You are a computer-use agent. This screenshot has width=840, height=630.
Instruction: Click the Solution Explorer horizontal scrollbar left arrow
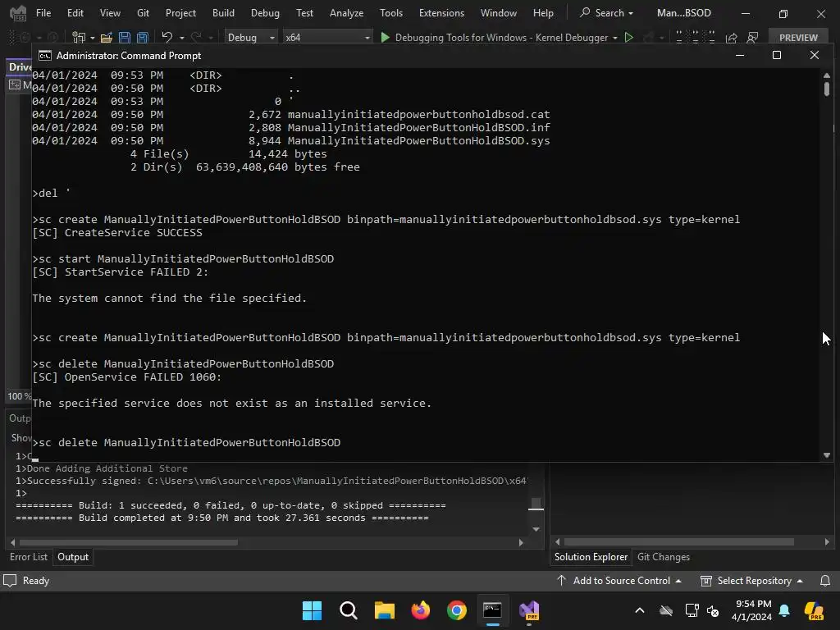point(557,542)
